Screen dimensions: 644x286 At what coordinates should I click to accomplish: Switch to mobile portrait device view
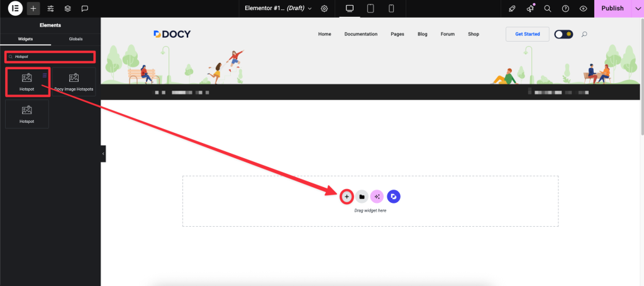[x=391, y=9]
